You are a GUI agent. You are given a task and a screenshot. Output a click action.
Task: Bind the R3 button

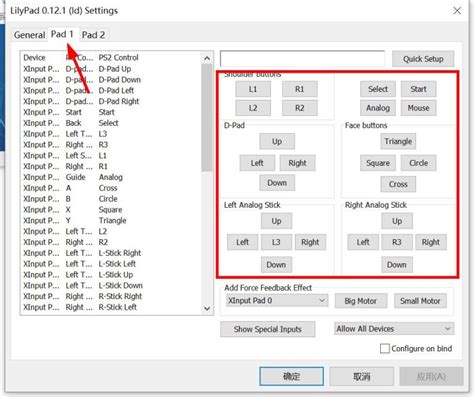point(397,242)
